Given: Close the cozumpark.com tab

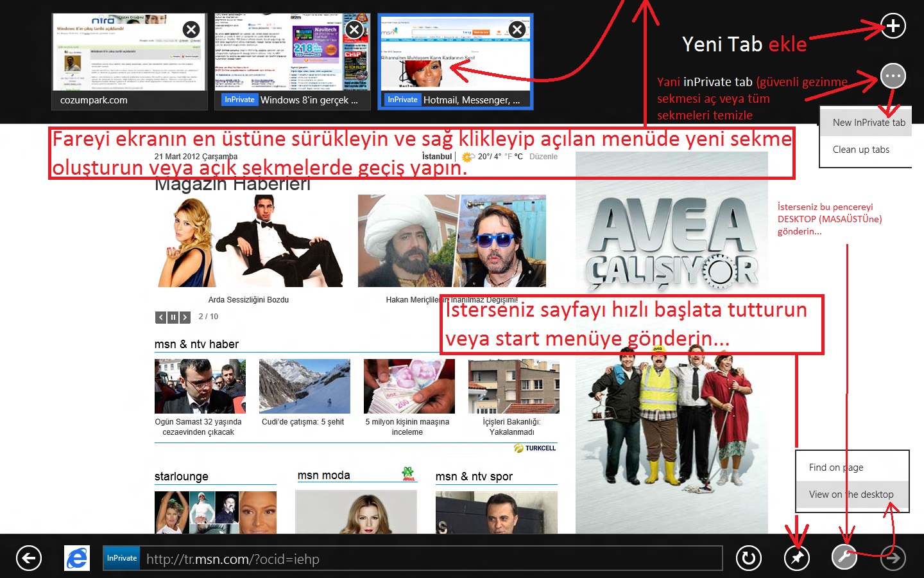Looking at the screenshot, I should tap(191, 30).
